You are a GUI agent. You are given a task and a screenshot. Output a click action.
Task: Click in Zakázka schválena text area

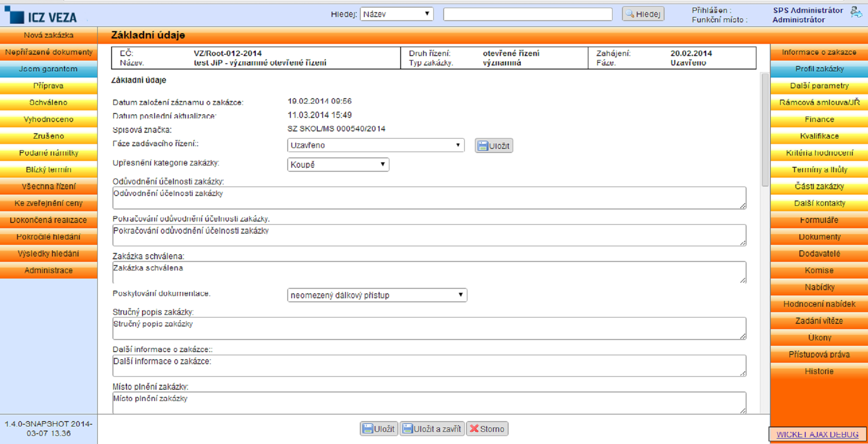[x=429, y=272]
